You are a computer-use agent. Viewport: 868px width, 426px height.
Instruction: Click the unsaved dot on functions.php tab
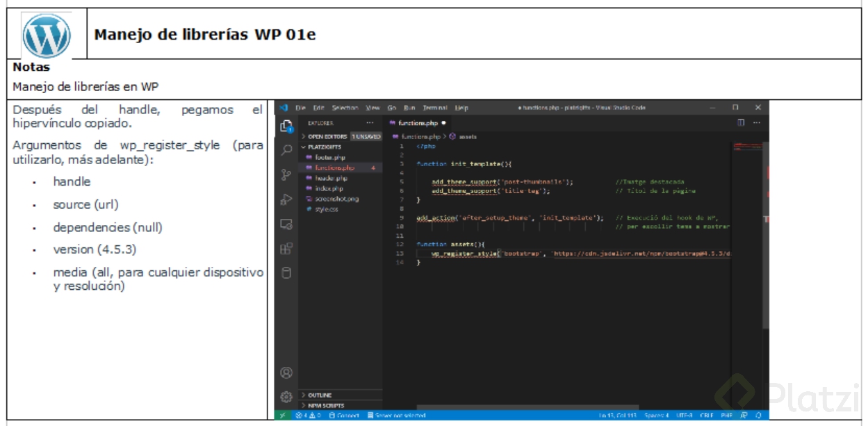(443, 123)
